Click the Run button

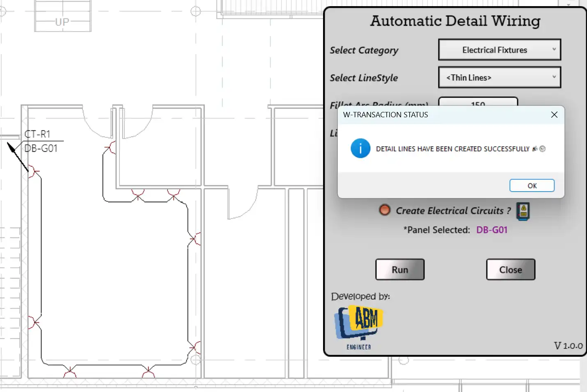[x=400, y=270]
